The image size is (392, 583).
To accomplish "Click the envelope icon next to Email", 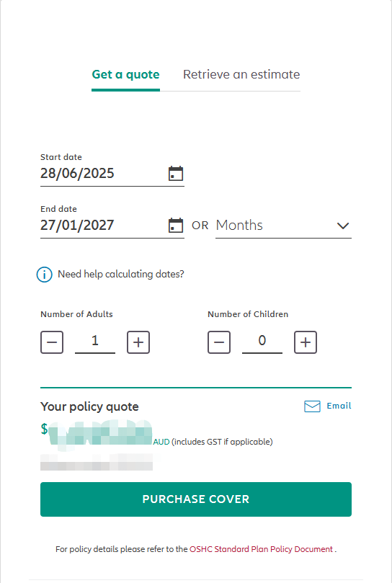I will pyautogui.click(x=312, y=406).
